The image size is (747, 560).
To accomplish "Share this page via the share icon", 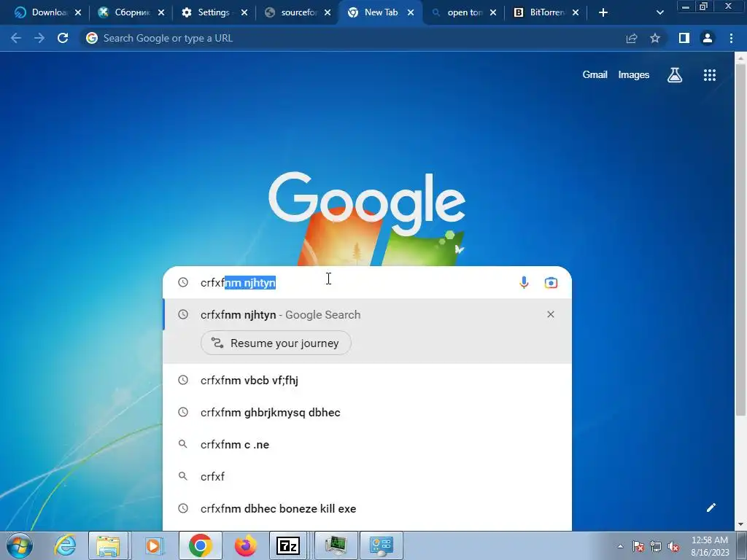I will tap(632, 38).
